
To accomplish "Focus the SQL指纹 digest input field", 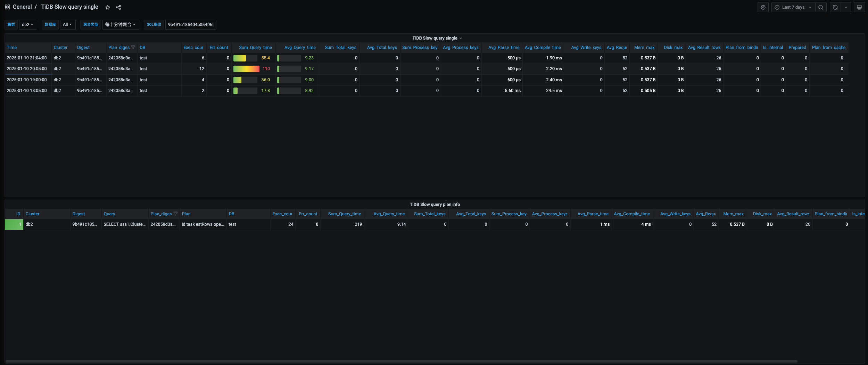I will tap(191, 25).
